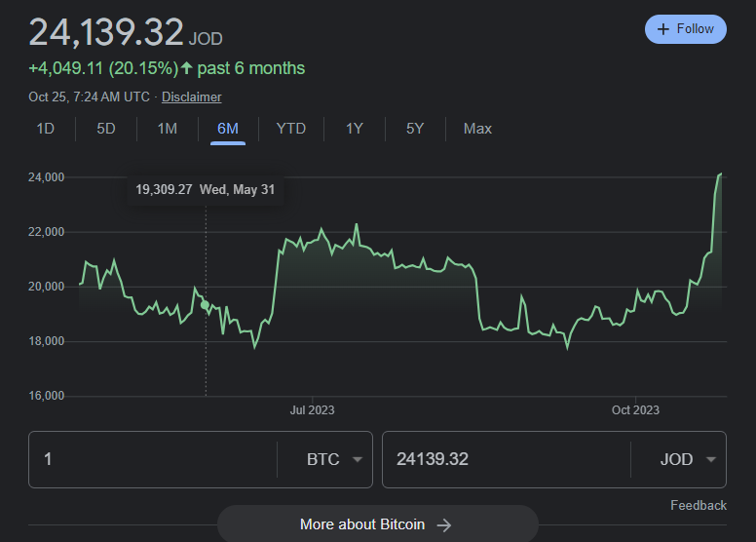Click the BTC amount input field
The image size is (756, 542).
pos(153,459)
